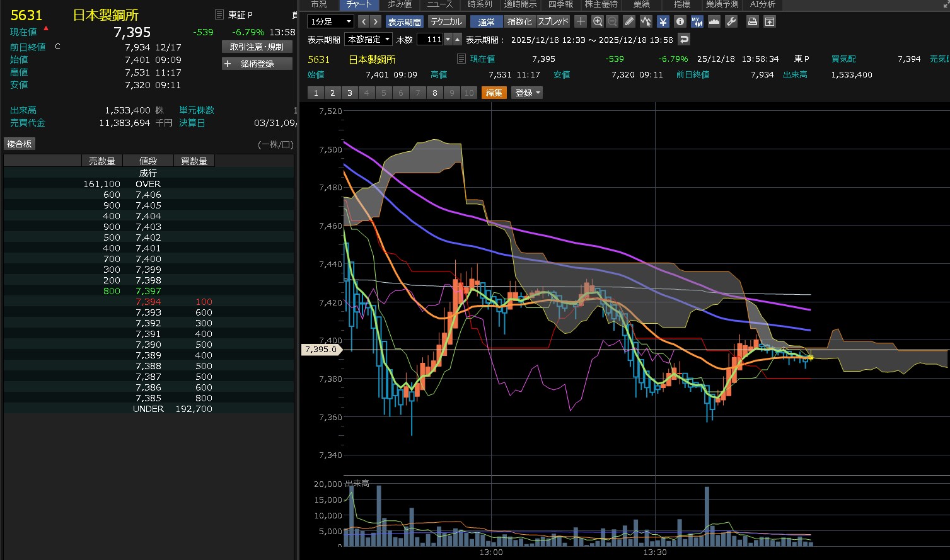Click the yen price display icon
The height and width of the screenshot is (560, 950).
coord(663,21)
